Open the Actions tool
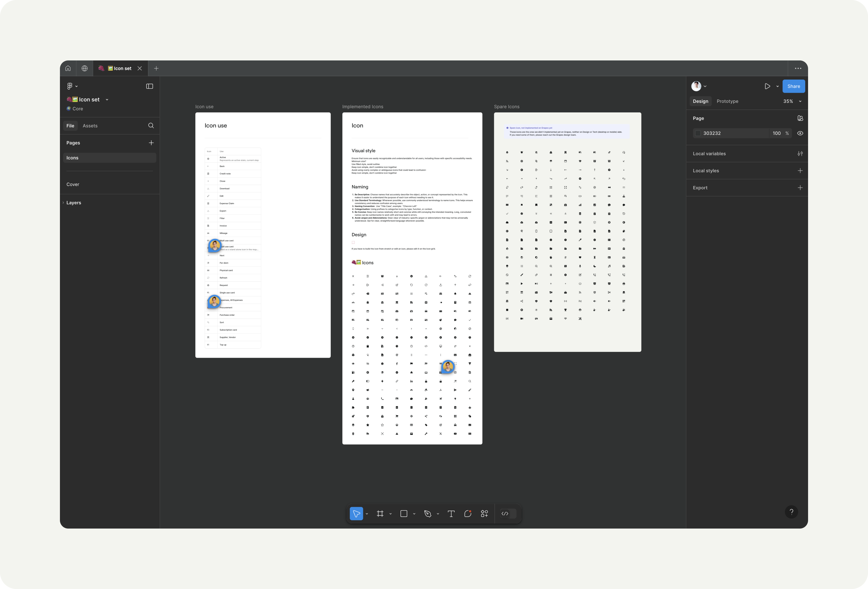868x589 pixels. tap(484, 514)
